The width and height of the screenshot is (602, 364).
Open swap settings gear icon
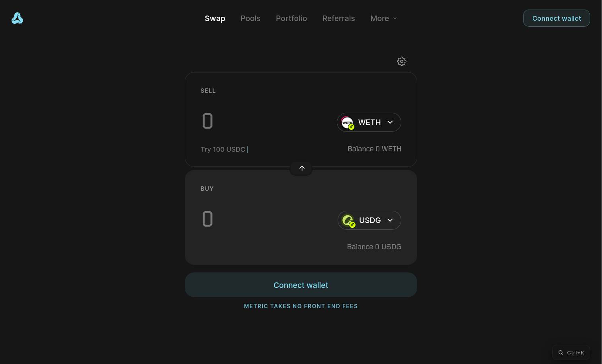pos(402,61)
